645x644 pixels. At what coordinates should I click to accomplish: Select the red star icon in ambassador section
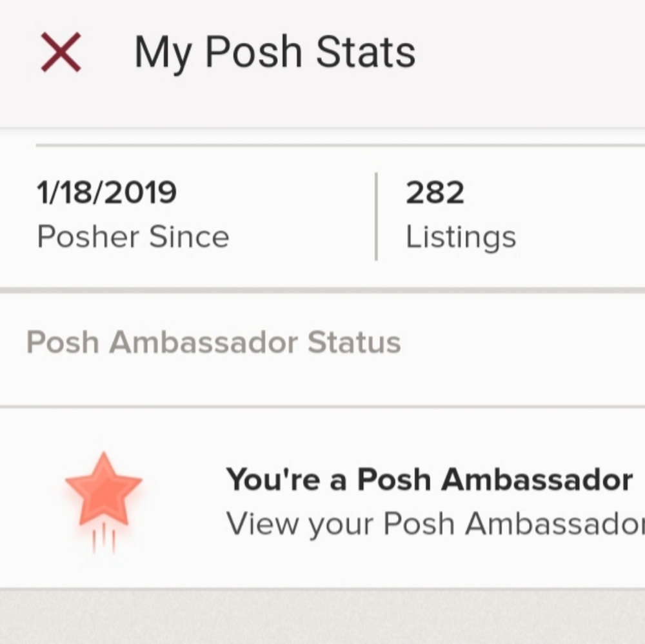103,490
